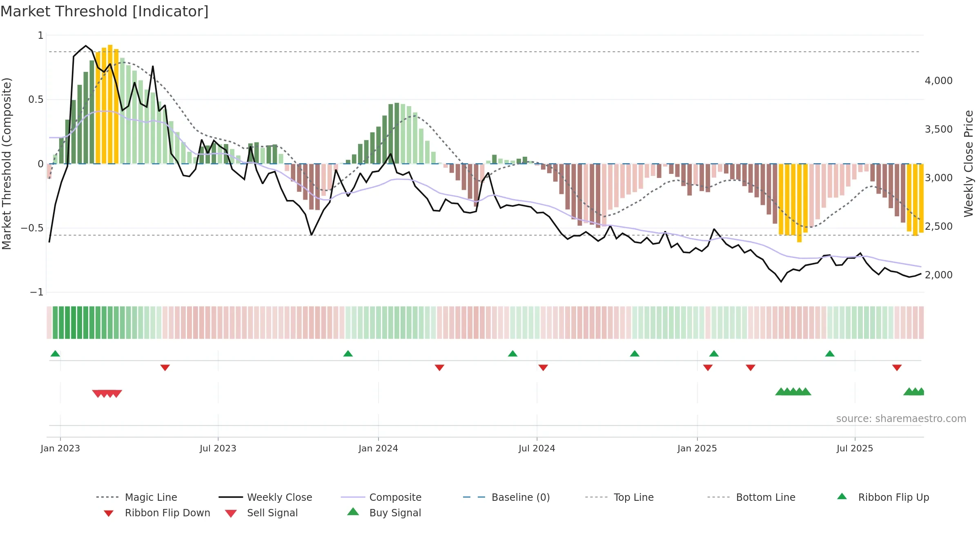Click the red flip-down marker near May 2023

(x=165, y=367)
